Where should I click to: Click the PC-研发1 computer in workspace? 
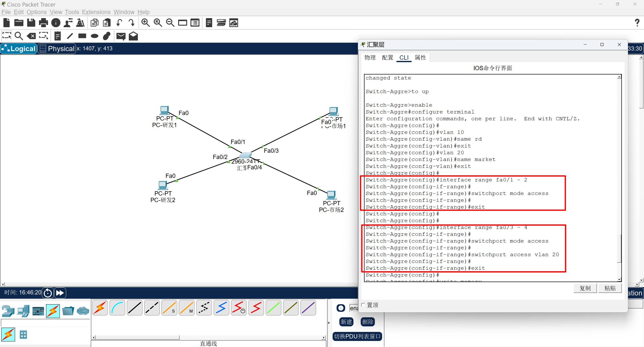point(165,110)
